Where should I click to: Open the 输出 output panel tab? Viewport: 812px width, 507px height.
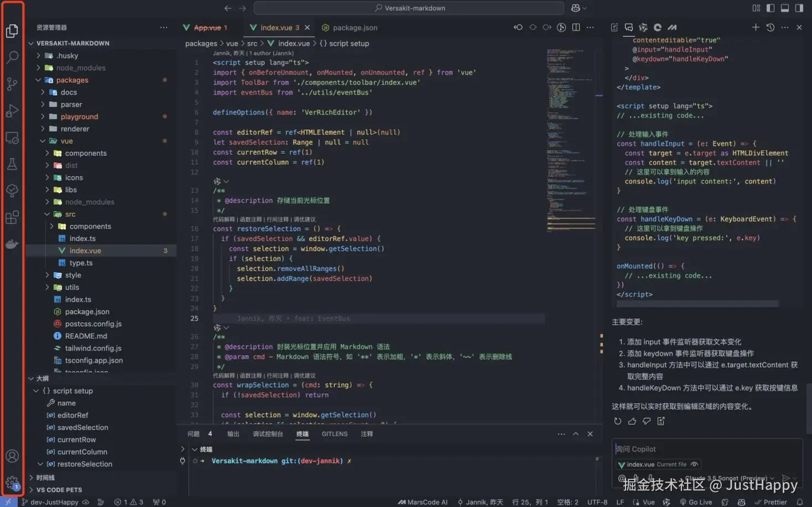[233, 434]
